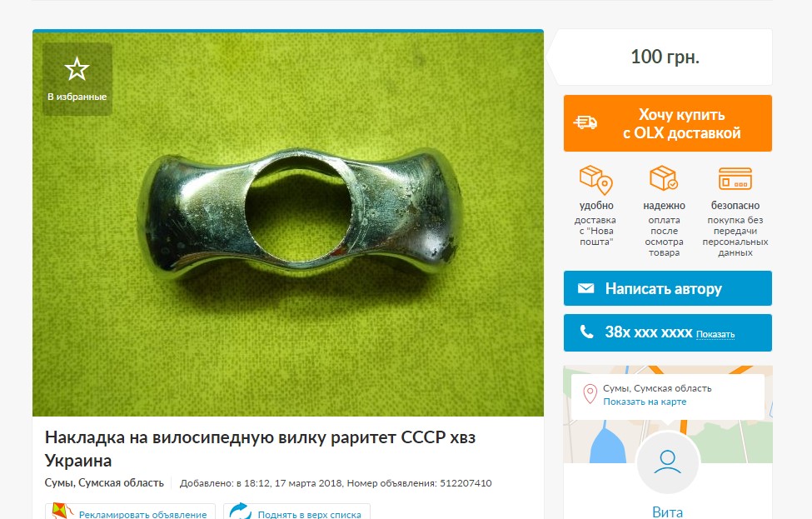812x519 pixels.
Task: Click Рекламировать объявление button
Action: 130,512
